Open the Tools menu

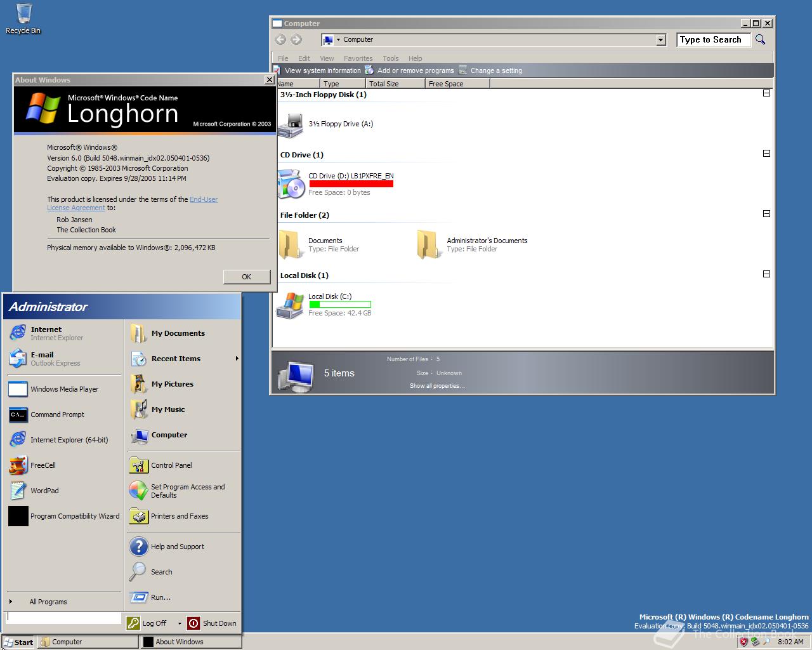391,58
